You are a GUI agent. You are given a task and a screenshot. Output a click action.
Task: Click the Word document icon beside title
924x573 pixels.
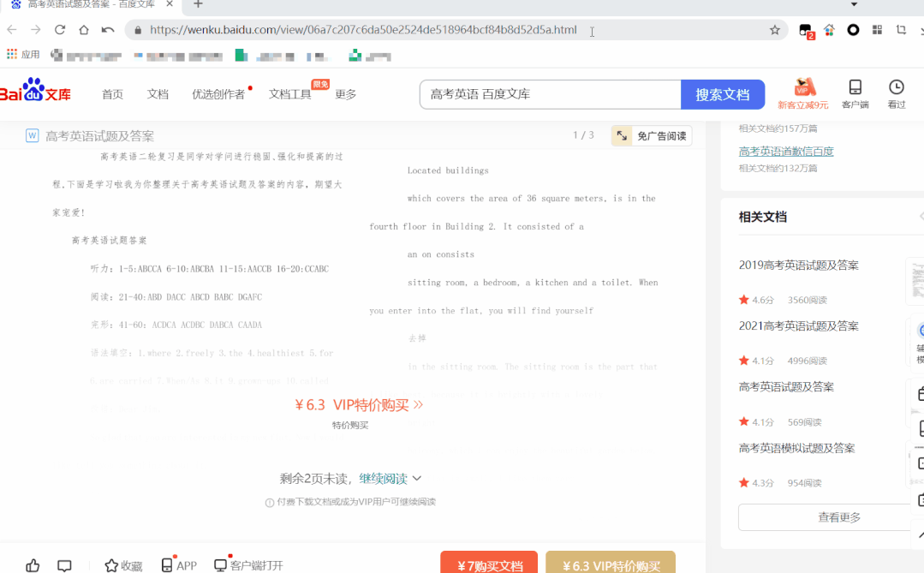click(32, 135)
